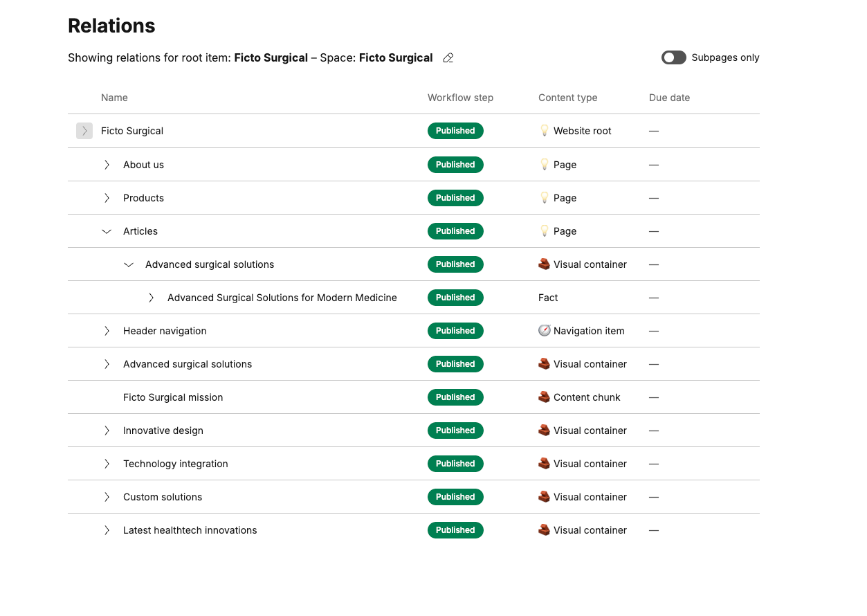Click the brick icon in Innovative design row
This screenshot has height=616, width=867.
[x=545, y=431]
